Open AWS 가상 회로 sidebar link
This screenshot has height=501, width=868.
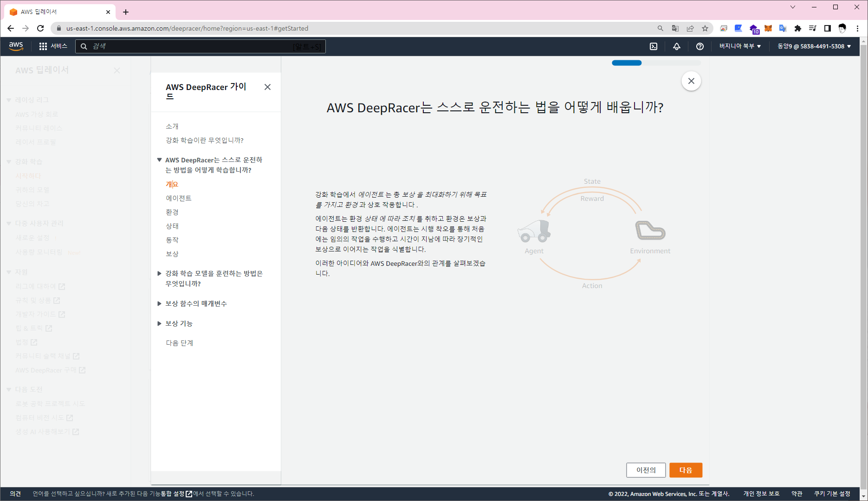(x=37, y=114)
